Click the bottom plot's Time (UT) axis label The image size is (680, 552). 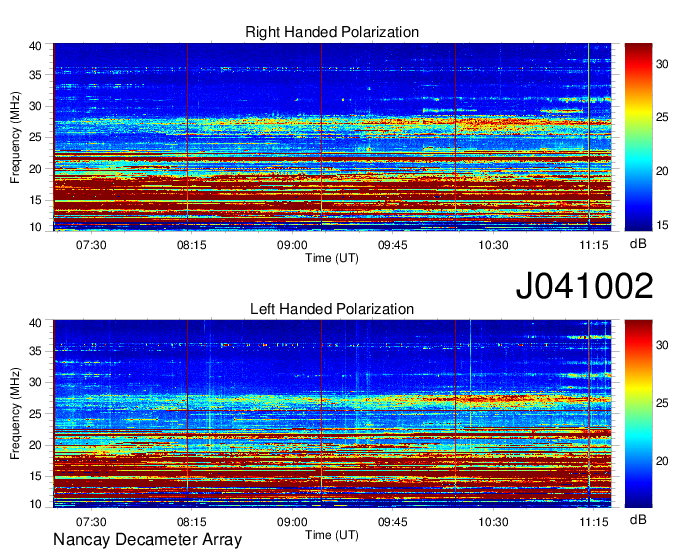click(332, 535)
